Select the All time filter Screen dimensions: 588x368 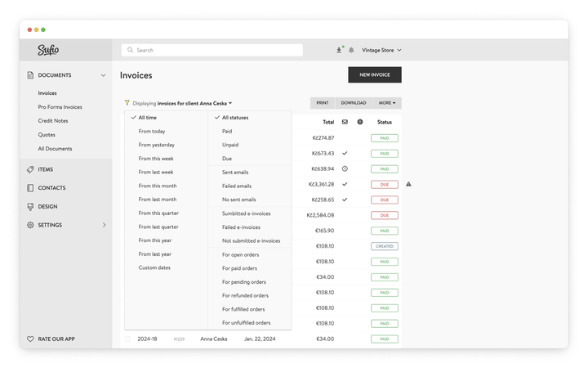pyautogui.click(x=147, y=118)
